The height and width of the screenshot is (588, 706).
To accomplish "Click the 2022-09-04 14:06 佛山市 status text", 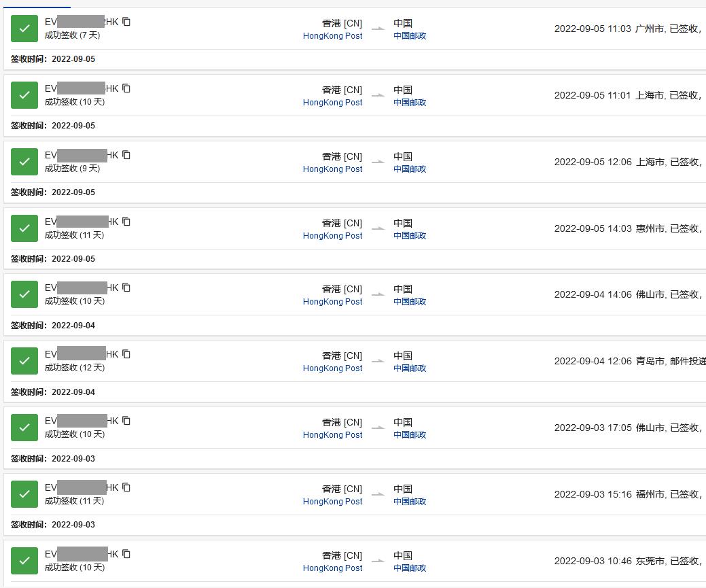I will tap(628, 295).
